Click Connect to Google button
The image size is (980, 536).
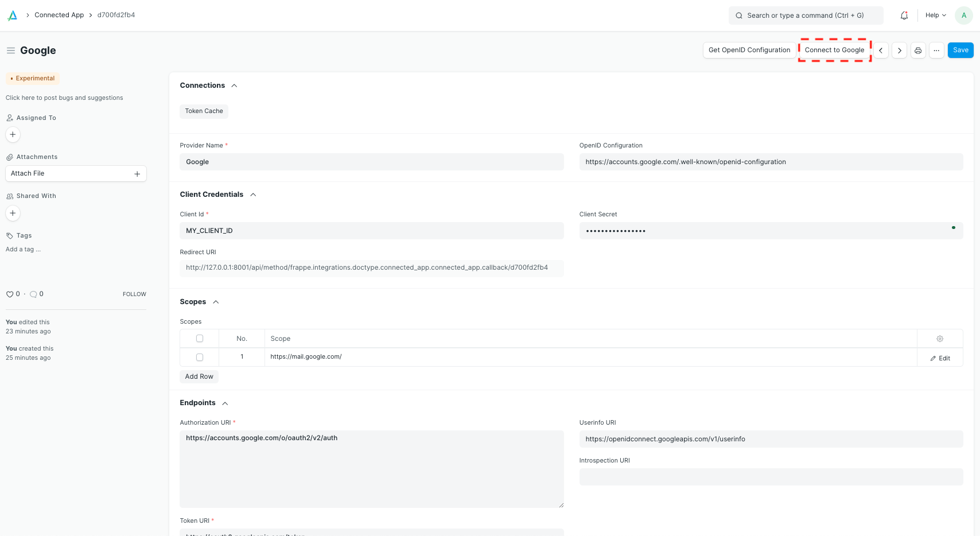[834, 51]
